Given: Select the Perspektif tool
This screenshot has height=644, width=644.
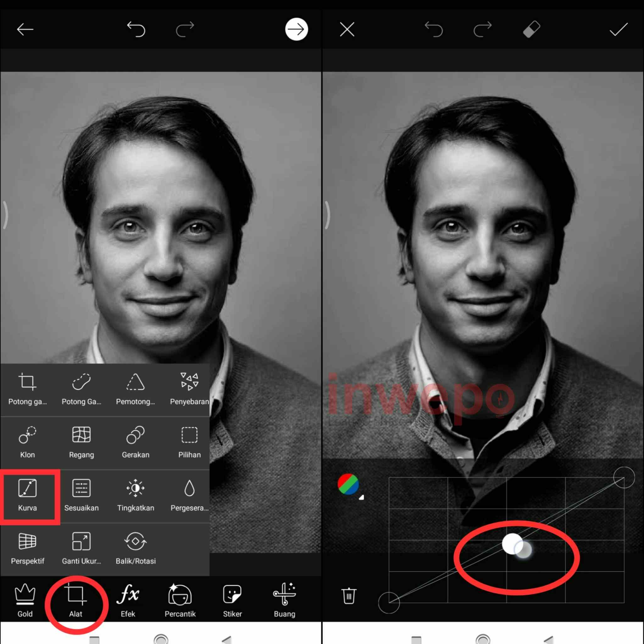Looking at the screenshot, I should tap(27, 548).
